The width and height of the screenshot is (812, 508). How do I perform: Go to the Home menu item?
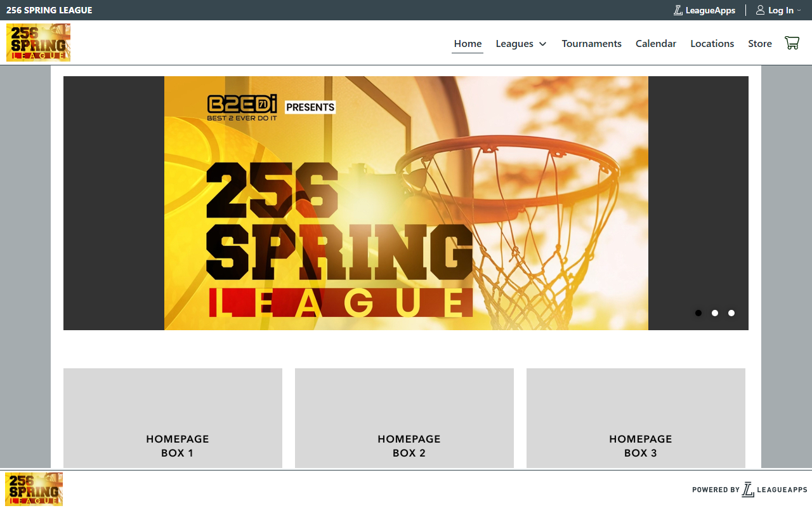click(x=468, y=43)
